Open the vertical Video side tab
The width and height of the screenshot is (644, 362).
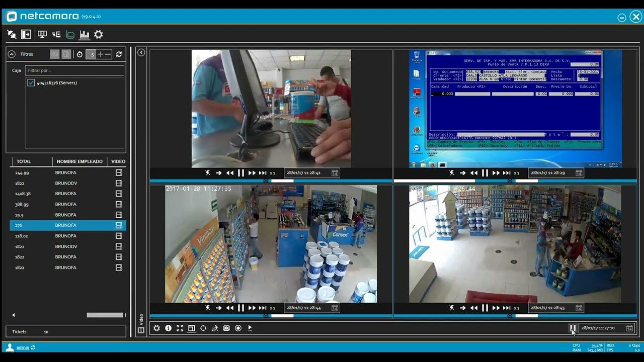(141, 323)
